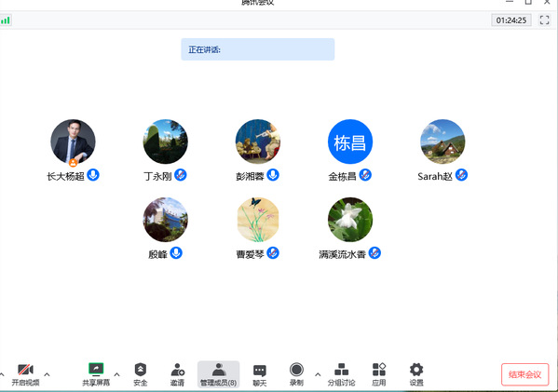This screenshot has width=558, height=392.
Task: Toggle microphone icon next to 丁永刚
Action: (x=181, y=175)
